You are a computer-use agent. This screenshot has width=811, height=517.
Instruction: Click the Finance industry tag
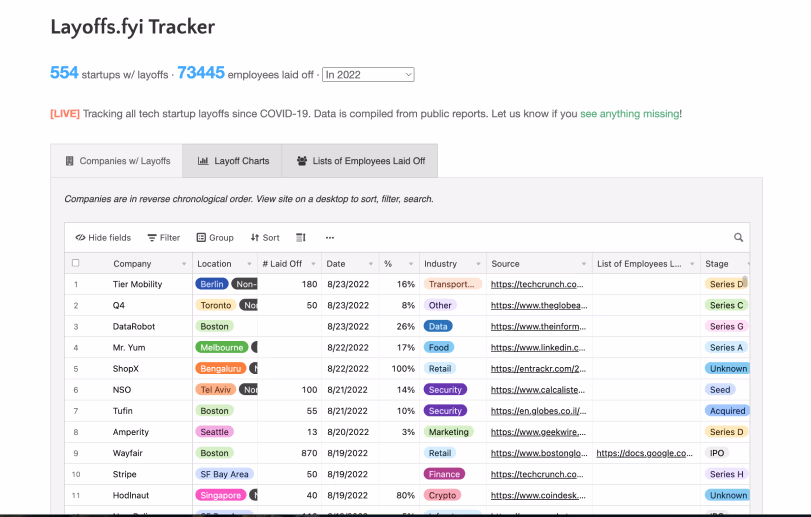tap(444, 474)
